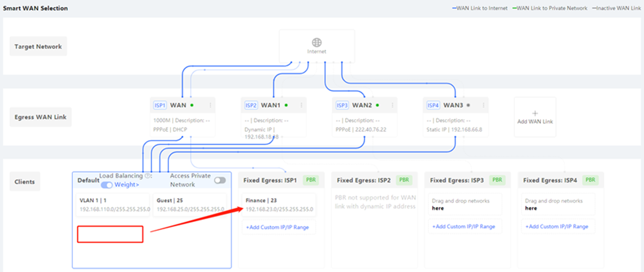
Task: Open the three-dot menu on the WAN1 card
Action: click(301, 105)
